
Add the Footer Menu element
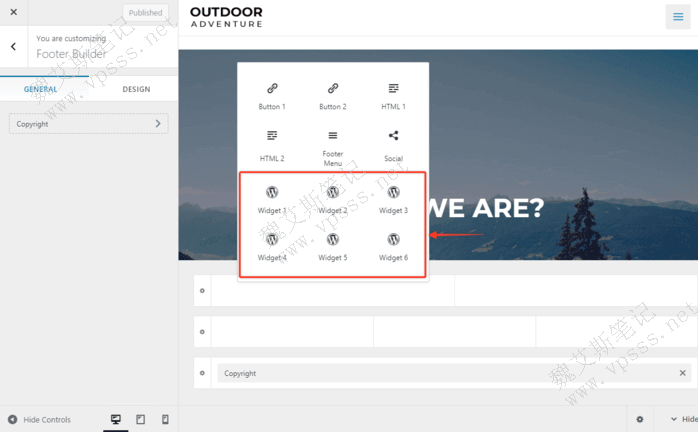tap(333, 148)
